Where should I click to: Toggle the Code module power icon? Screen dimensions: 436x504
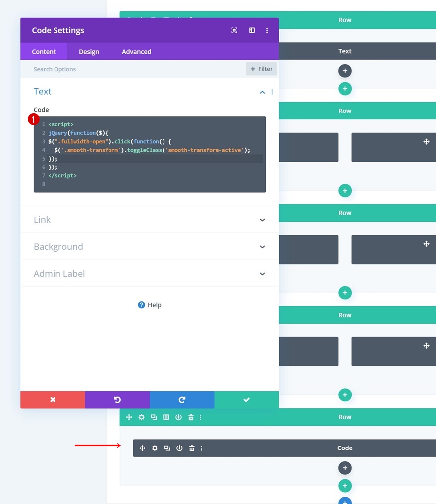coord(179,448)
